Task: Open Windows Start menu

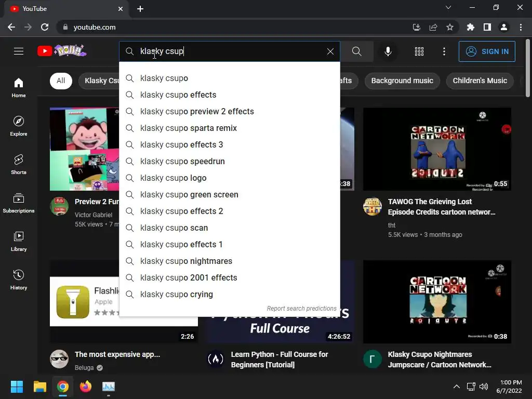Action: pos(17,387)
